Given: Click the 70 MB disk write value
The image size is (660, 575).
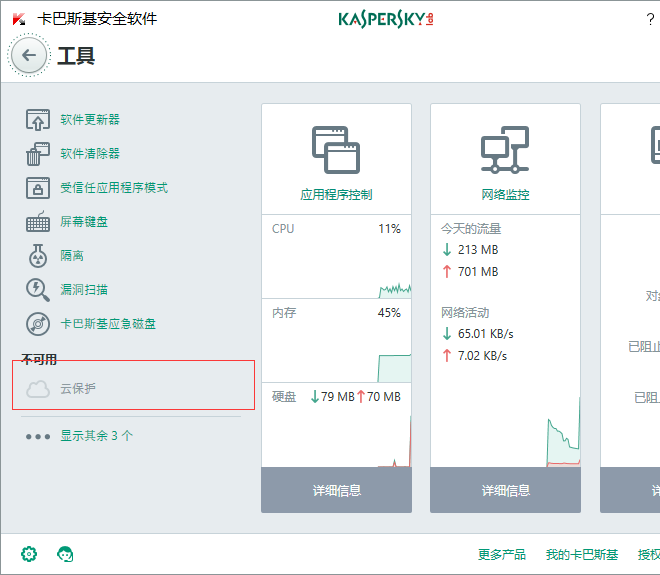Looking at the screenshot, I should (x=383, y=397).
